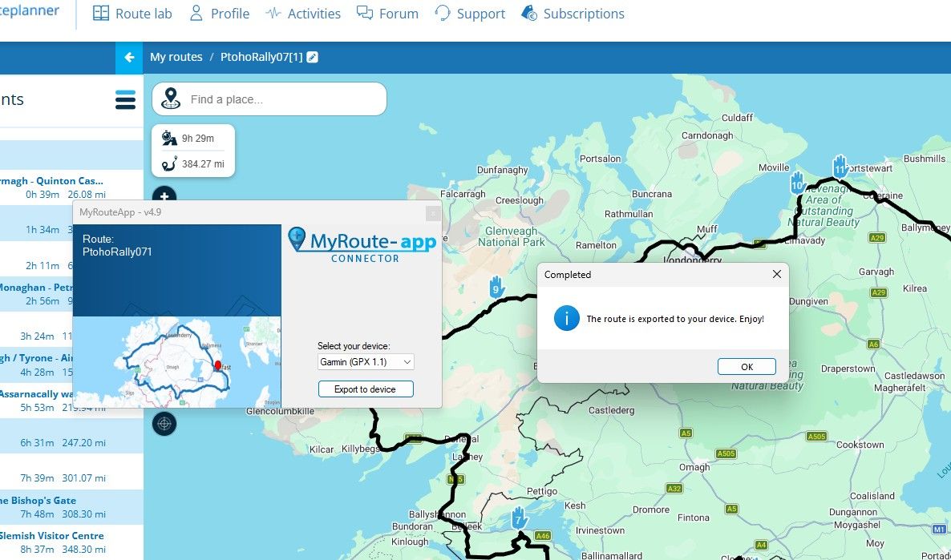This screenshot has width=951, height=560.
Task: Click the 9h 29m total time
Action: [198, 138]
